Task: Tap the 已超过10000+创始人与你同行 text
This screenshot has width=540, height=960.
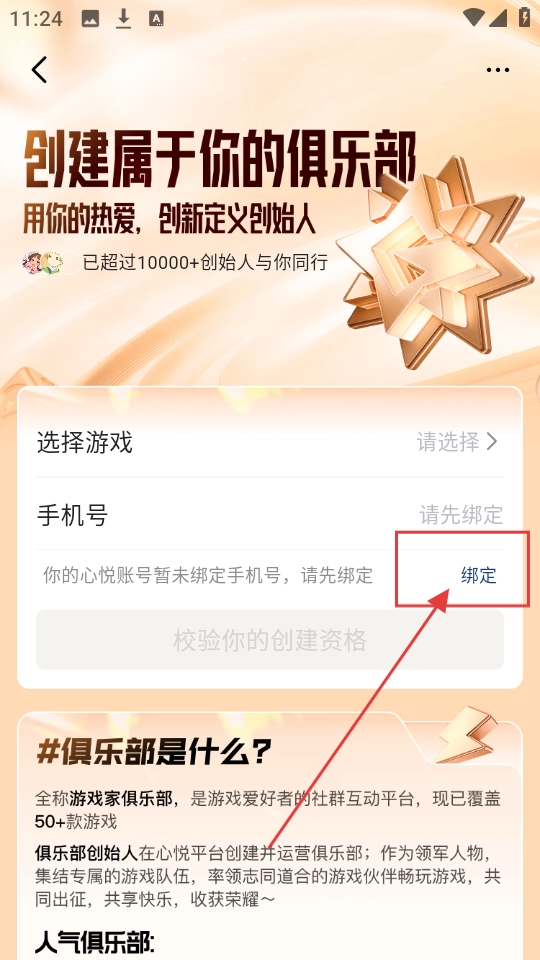Action: click(x=206, y=263)
